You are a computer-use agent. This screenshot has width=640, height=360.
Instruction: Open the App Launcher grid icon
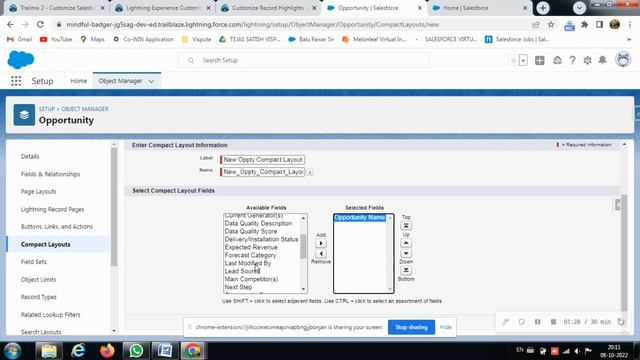(x=16, y=81)
